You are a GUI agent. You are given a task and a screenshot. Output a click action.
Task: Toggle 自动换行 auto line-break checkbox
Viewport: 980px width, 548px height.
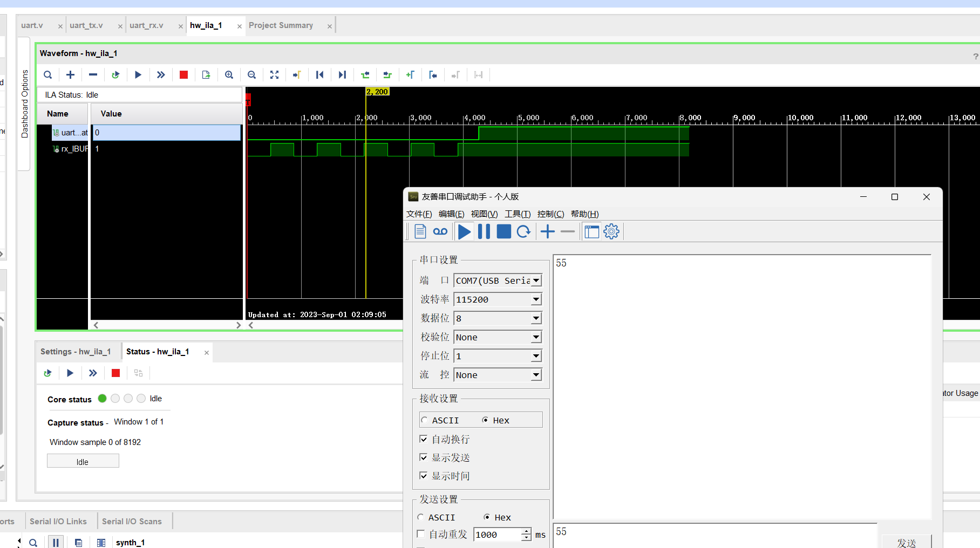pyautogui.click(x=424, y=439)
